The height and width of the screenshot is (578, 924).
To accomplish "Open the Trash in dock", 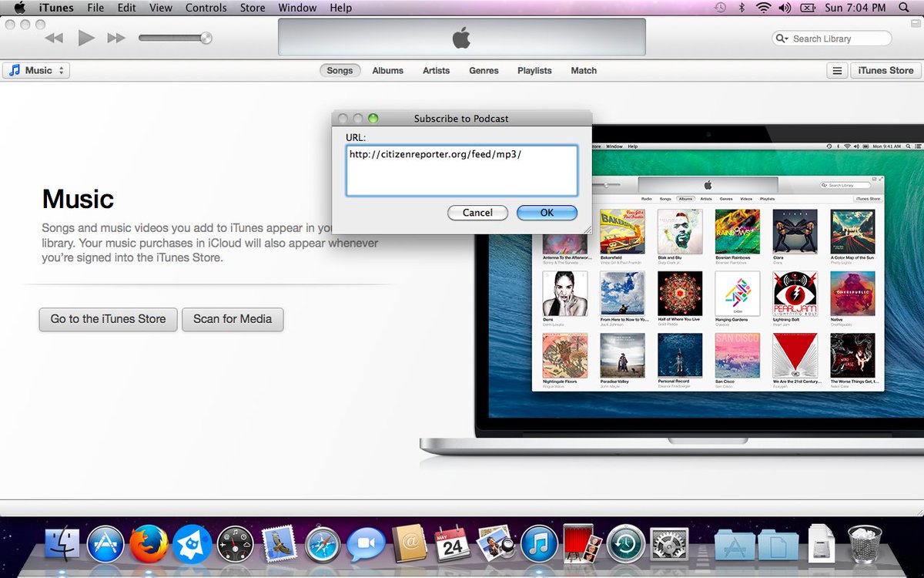I will 864,544.
